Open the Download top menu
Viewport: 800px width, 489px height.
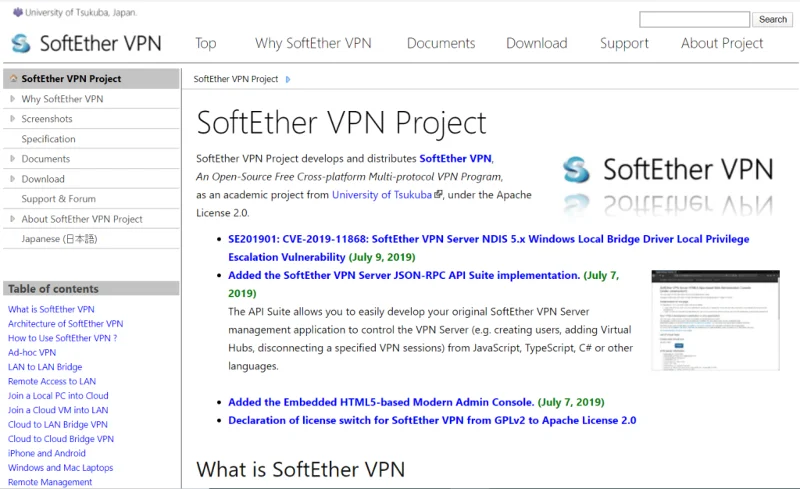click(537, 43)
